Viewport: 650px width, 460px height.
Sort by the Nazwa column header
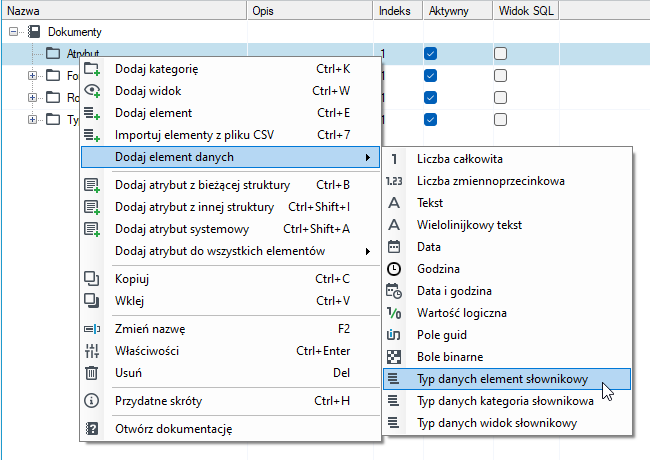124,11
